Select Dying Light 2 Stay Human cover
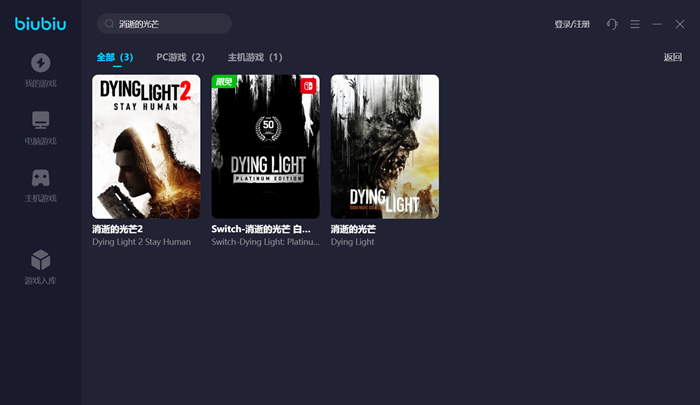Image resolution: width=700 pixels, height=405 pixels. [x=146, y=146]
